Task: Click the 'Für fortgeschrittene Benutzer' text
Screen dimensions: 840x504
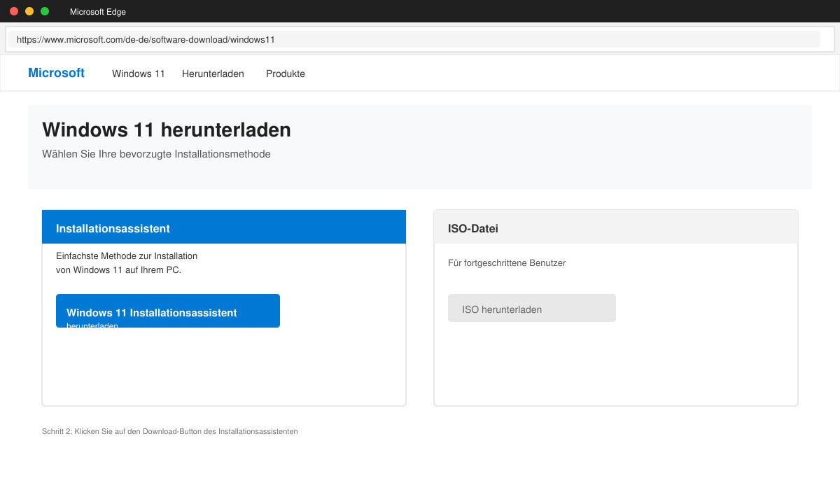Action: 507,263
